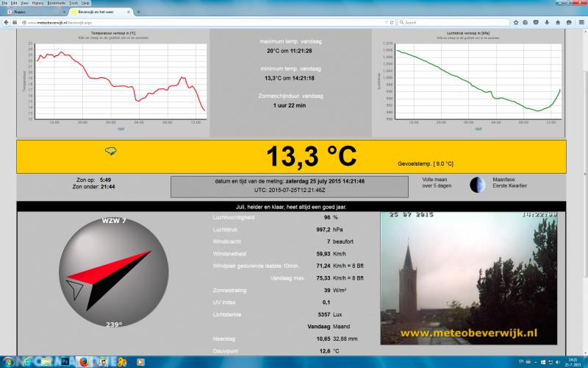Screen dimensions: 588x368
Task: Open the orange media player taskbar icon
Action: 140,362
